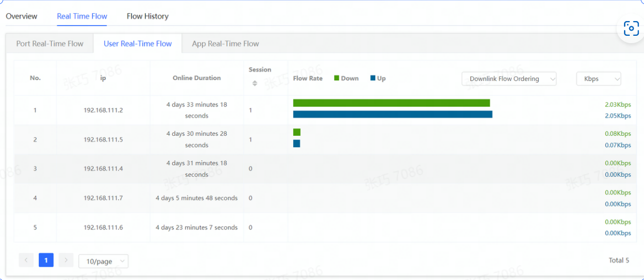Click the 2.03Kbps down rate value
The image size is (644, 280).
[x=618, y=105]
